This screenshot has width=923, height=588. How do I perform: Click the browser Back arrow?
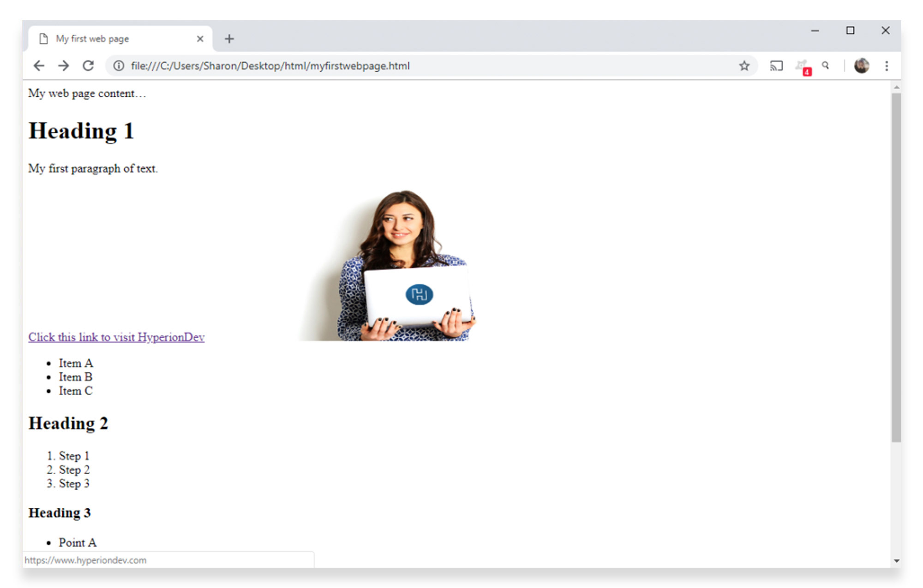(x=39, y=66)
